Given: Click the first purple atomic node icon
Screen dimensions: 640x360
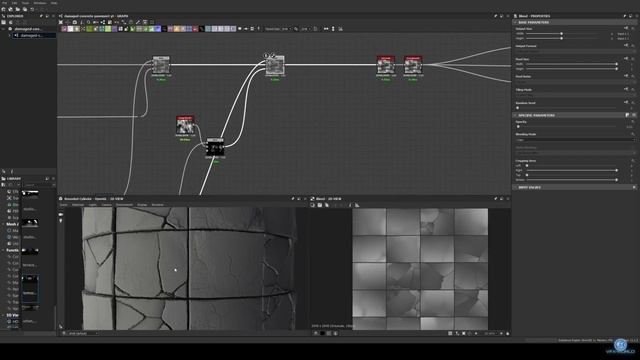Looking at the screenshot, I should point(64,29).
